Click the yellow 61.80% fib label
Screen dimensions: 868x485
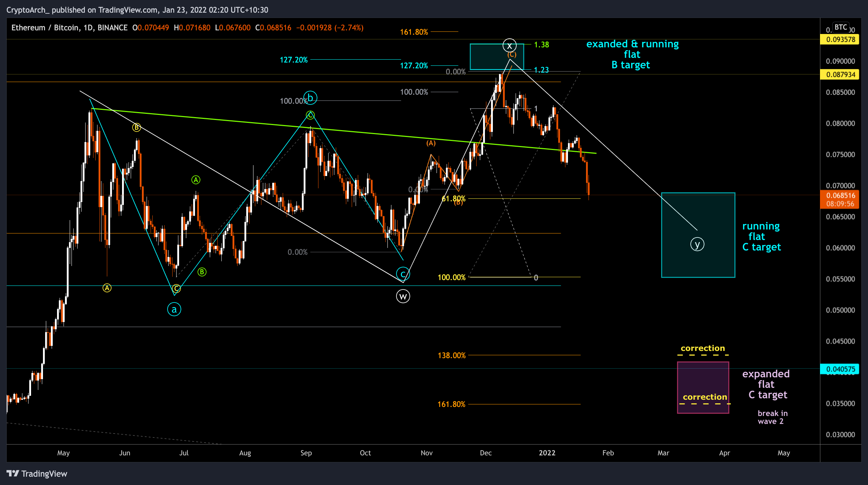453,198
